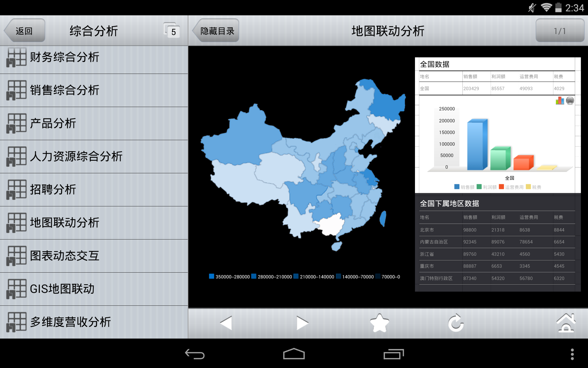Toggle 利润额 series in chart legend
This screenshot has width=588, height=368.
pos(487,187)
